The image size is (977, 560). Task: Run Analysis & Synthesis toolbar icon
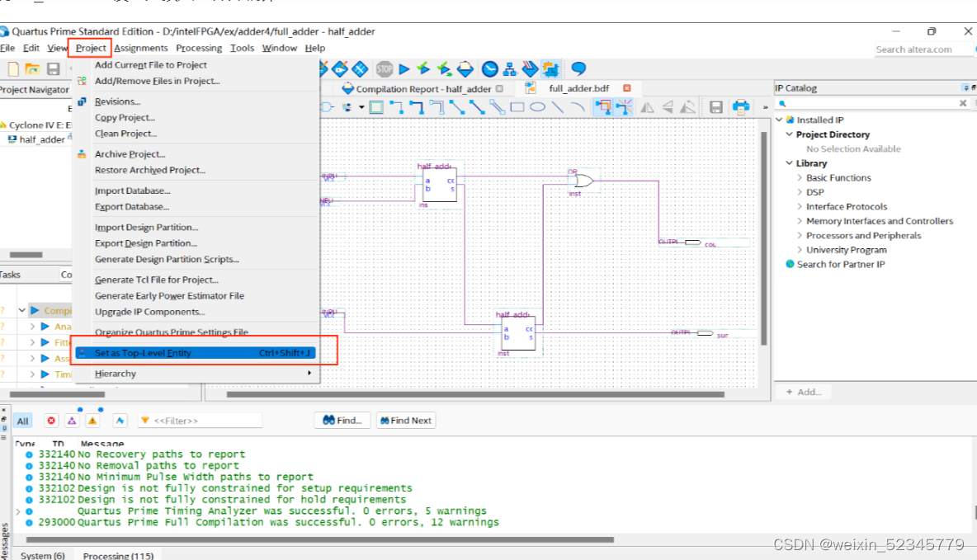(423, 68)
